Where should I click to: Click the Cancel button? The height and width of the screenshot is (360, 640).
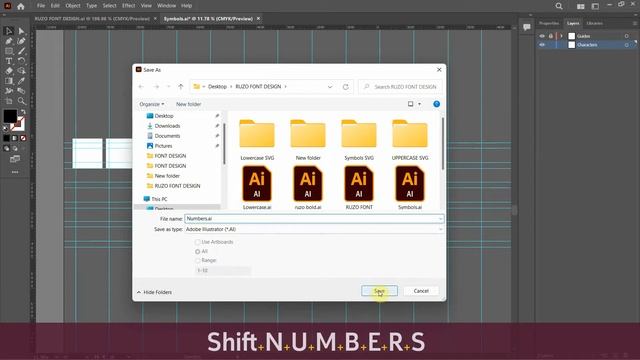tap(421, 291)
